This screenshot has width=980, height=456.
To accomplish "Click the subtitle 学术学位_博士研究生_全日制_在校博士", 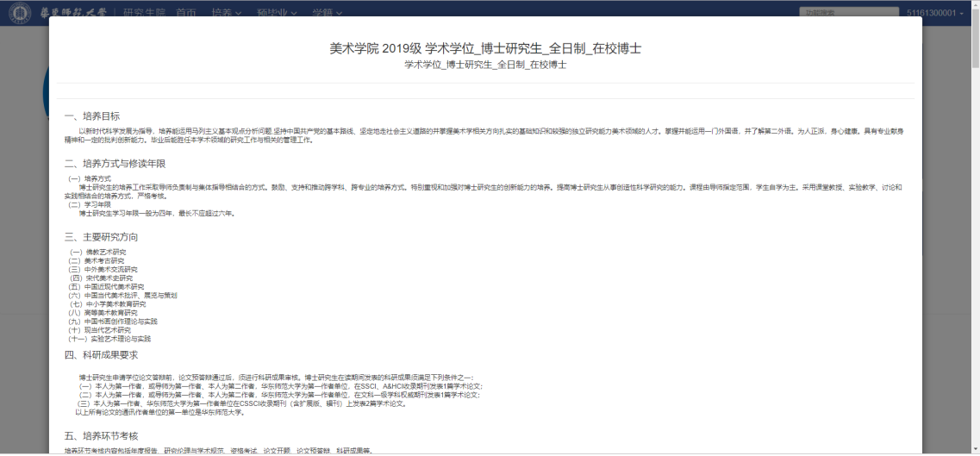I will point(485,66).
